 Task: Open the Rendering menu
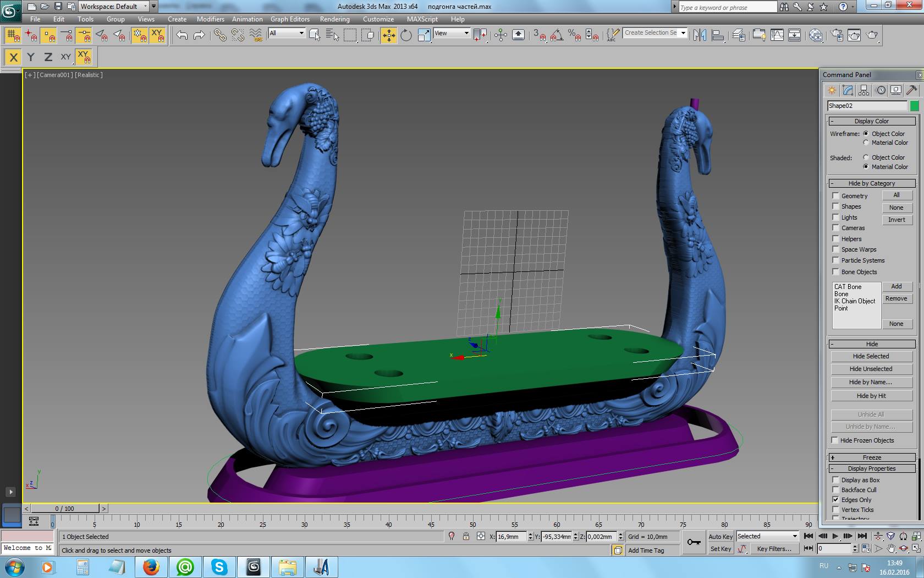(335, 19)
